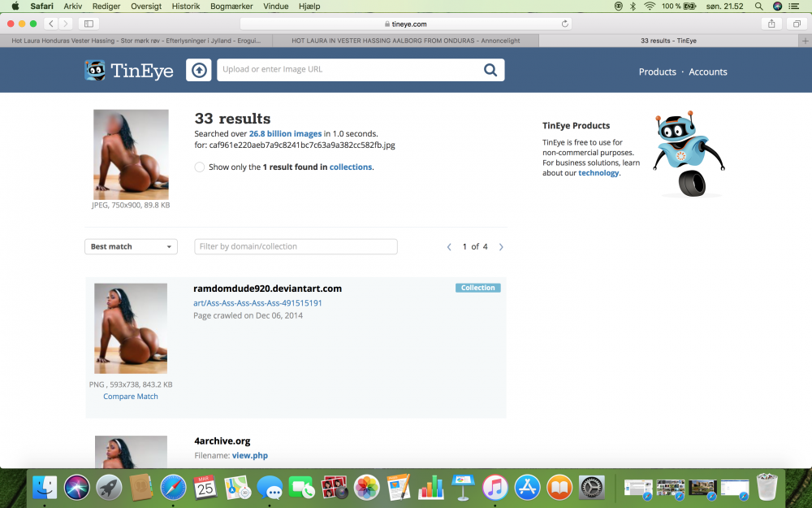Open the Apple menu
The height and width of the screenshot is (508, 812).
pos(15,7)
